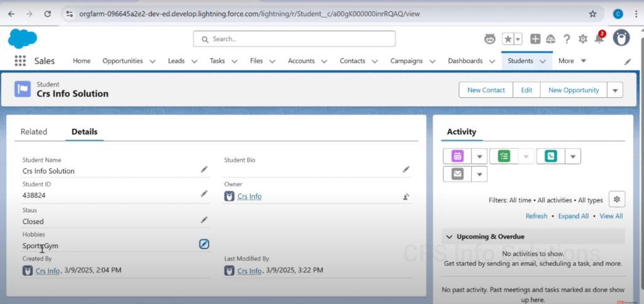Click the Expand All link
644x304 pixels.
pyautogui.click(x=573, y=216)
